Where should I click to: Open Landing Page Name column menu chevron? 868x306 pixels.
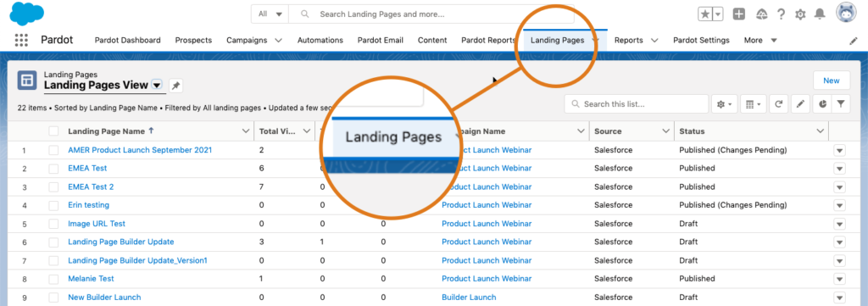(x=246, y=131)
